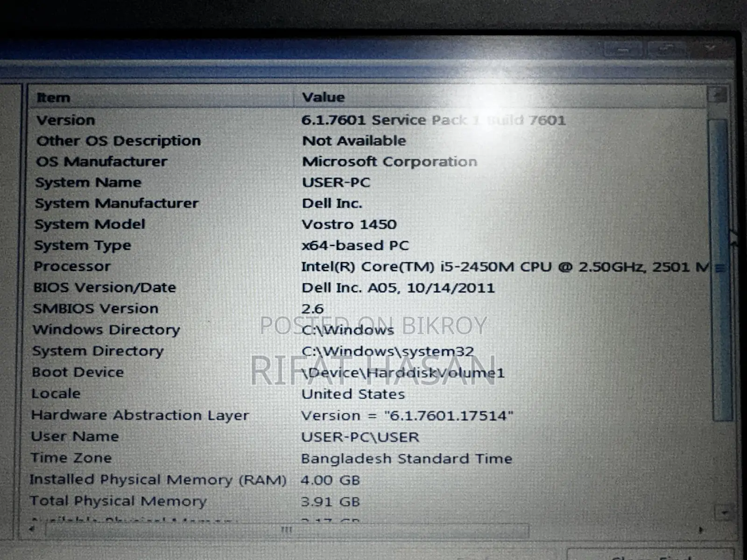Click the Version = "6.1.7601.17514" value
The image size is (747, 560).
(407, 416)
